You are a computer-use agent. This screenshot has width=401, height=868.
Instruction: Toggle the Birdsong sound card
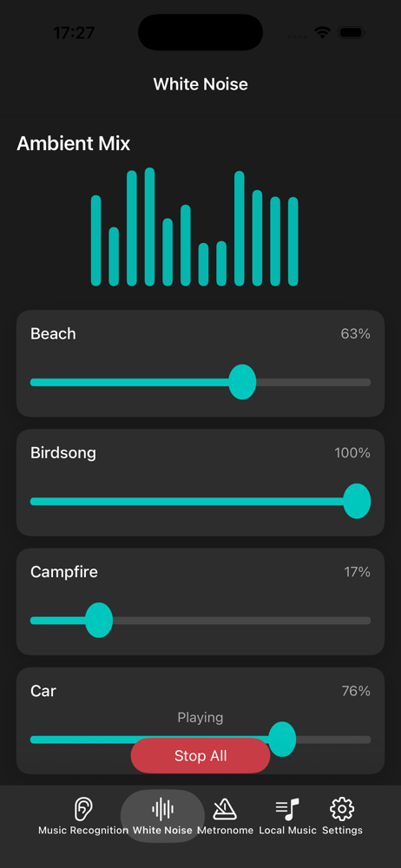200,482
